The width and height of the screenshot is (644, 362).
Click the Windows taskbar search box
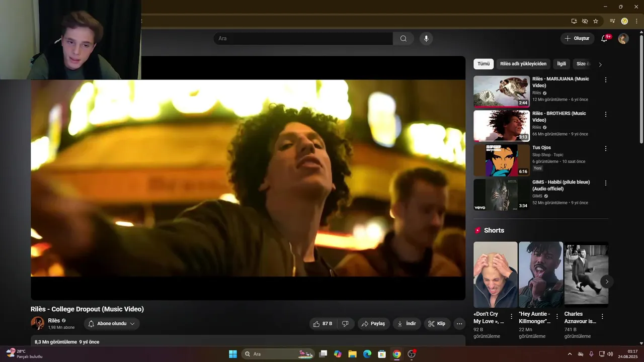pos(278,354)
